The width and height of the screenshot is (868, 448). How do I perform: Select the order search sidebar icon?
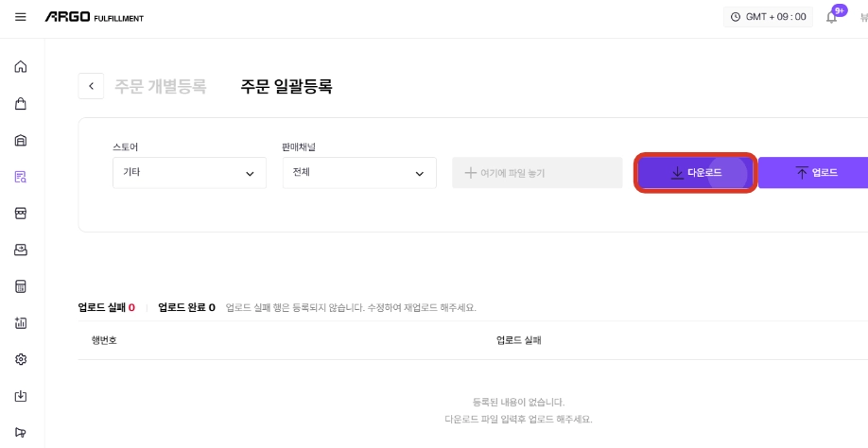pyautogui.click(x=21, y=177)
